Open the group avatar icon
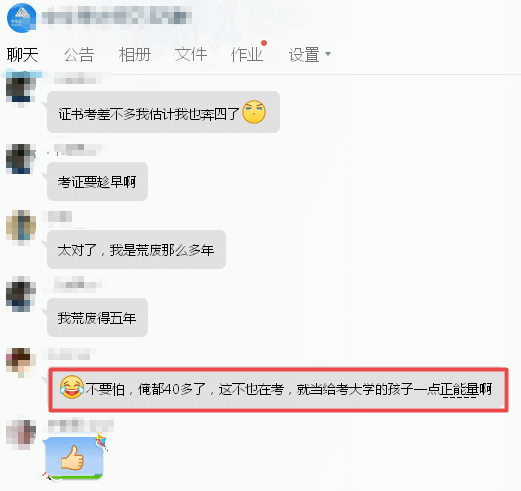The image size is (521, 491). pyautogui.click(x=22, y=18)
